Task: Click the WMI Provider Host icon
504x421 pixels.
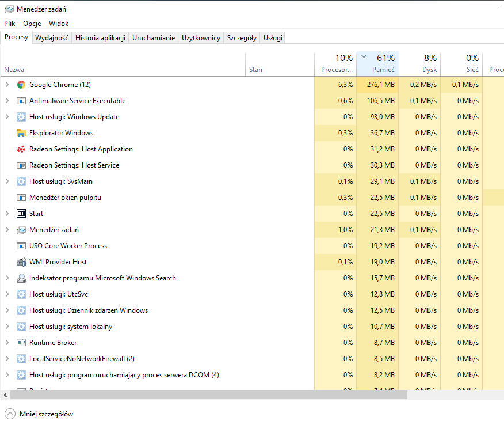Action: (x=21, y=262)
